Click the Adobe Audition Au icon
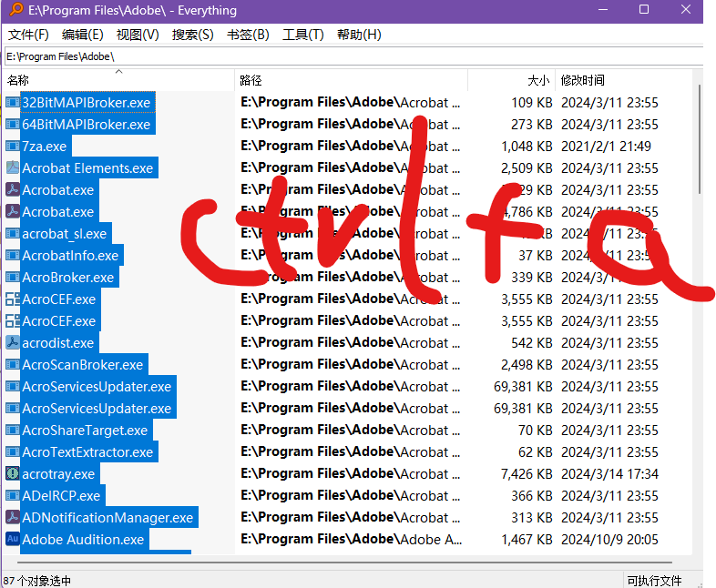716x588 pixels. click(13, 539)
